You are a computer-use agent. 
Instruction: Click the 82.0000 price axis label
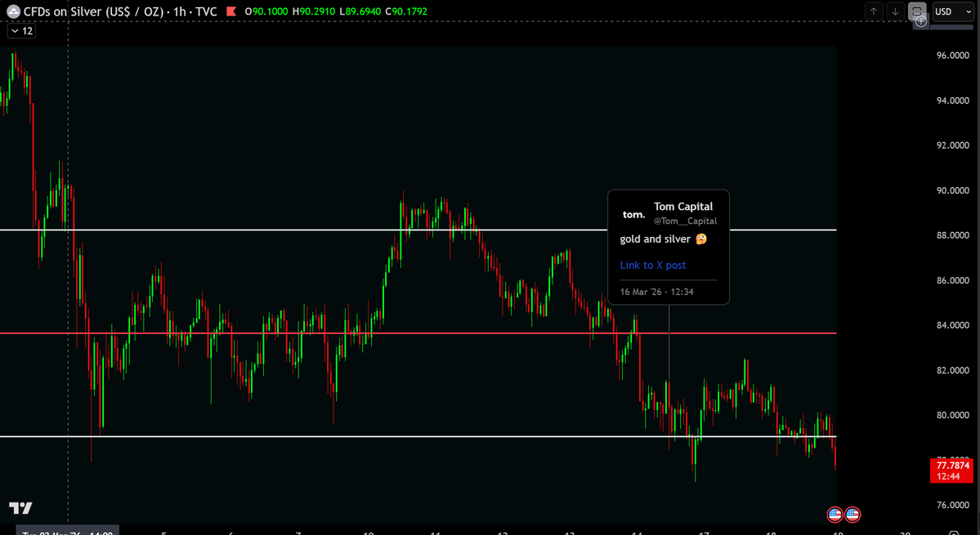click(x=952, y=370)
